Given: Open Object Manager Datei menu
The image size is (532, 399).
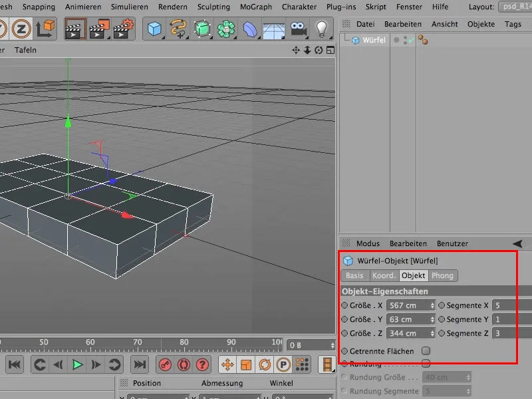Looking at the screenshot, I should click(x=365, y=24).
